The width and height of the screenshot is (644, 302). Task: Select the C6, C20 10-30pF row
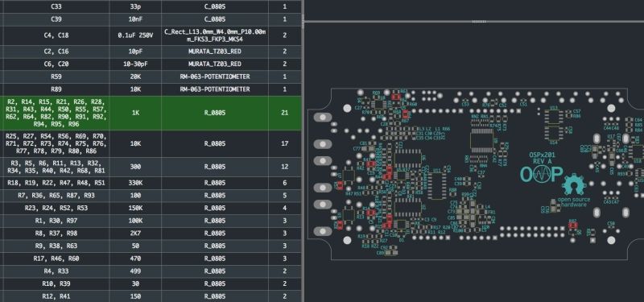(151, 64)
